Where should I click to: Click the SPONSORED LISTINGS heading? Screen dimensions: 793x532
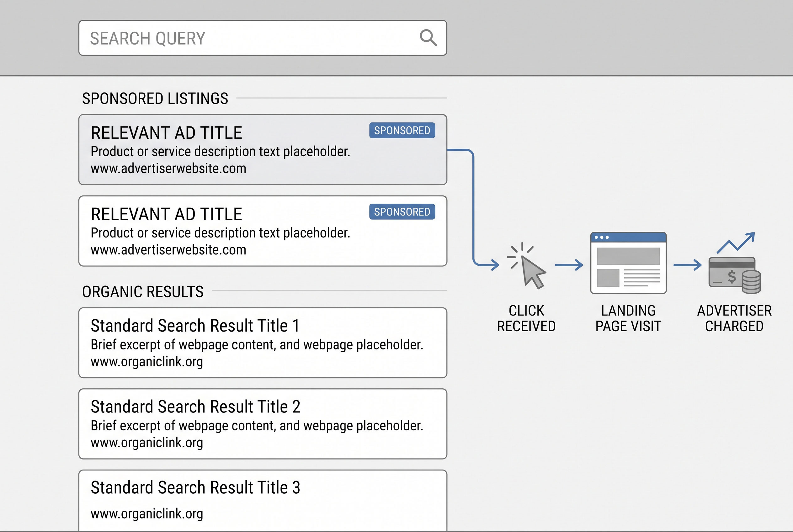tap(155, 98)
